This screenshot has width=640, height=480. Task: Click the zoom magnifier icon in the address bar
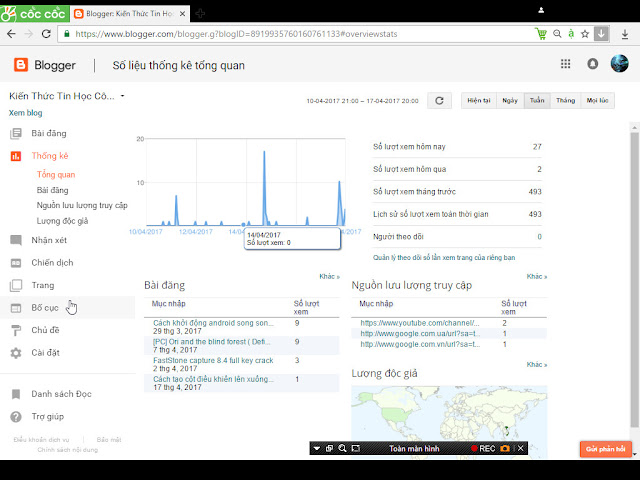click(x=557, y=34)
